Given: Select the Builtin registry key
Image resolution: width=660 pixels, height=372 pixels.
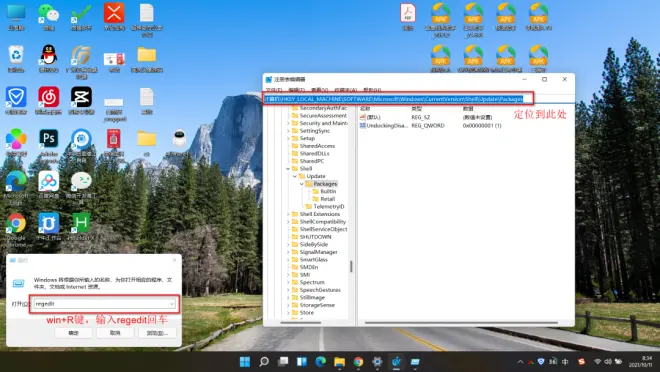Looking at the screenshot, I should (328, 191).
